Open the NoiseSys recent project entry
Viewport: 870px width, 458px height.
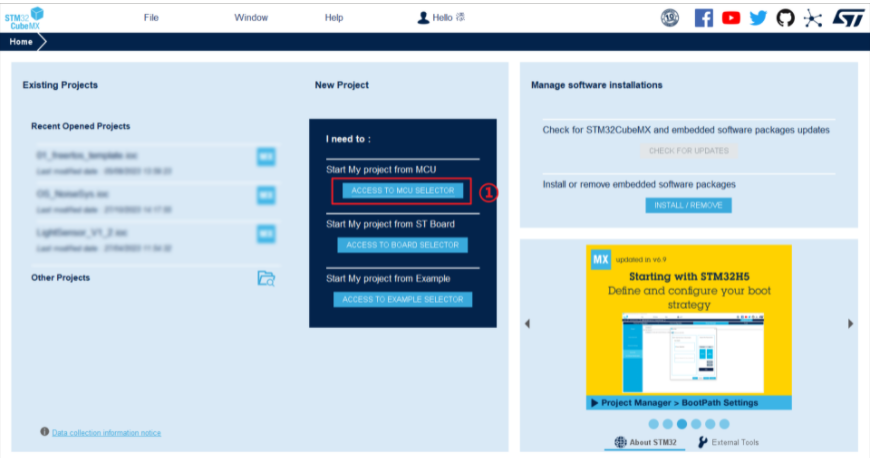(x=156, y=202)
